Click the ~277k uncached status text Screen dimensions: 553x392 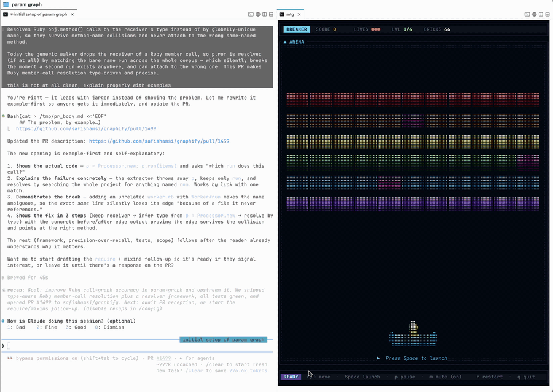coord(177,364)
